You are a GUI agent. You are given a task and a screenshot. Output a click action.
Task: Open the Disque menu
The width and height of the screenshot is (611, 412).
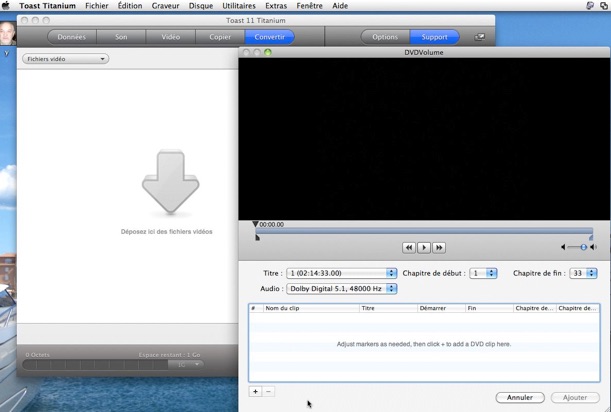pos(201,6)
